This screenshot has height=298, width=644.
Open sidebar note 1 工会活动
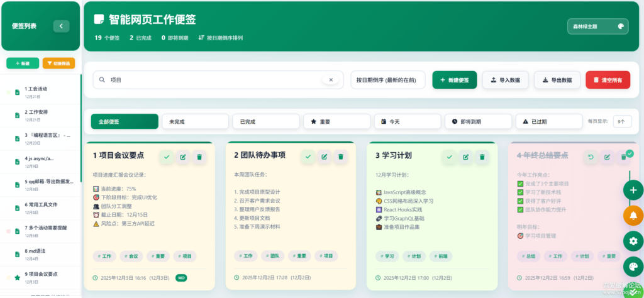40,92
